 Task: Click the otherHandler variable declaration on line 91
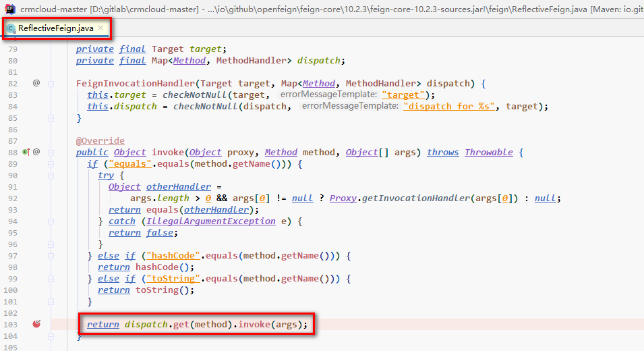179,186
